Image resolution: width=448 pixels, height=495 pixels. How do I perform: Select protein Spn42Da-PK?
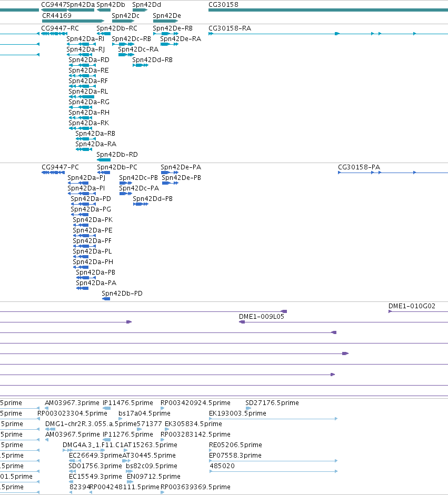coord(93,220)
